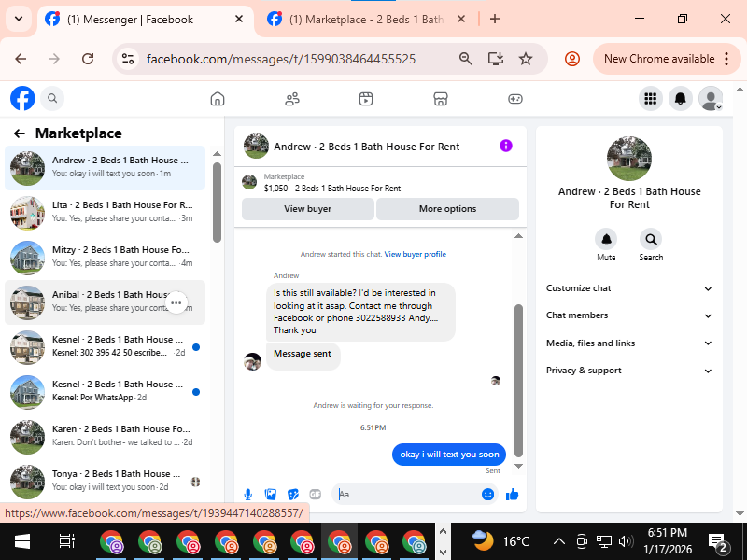Image resolution: width=747 pixels, height=560 pixels.
Task: Open View buyer profile link
Action: pyautogui.click(x=415, y=254)
